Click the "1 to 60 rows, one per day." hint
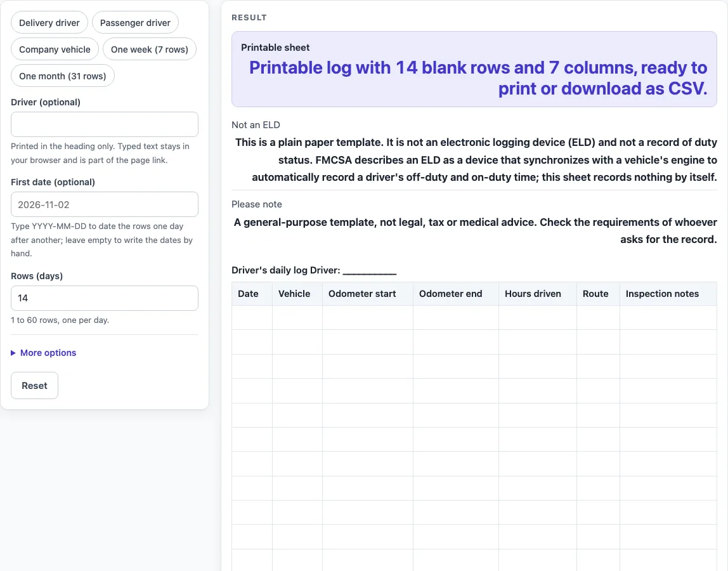 click(x=60, y=320)
